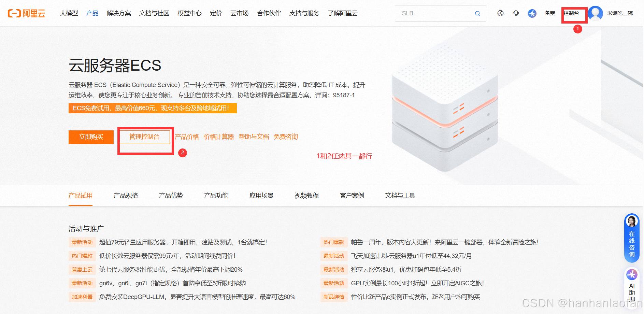Click the blue AI star icon in header
Screen dimensions: 644x314
[532, 13]
